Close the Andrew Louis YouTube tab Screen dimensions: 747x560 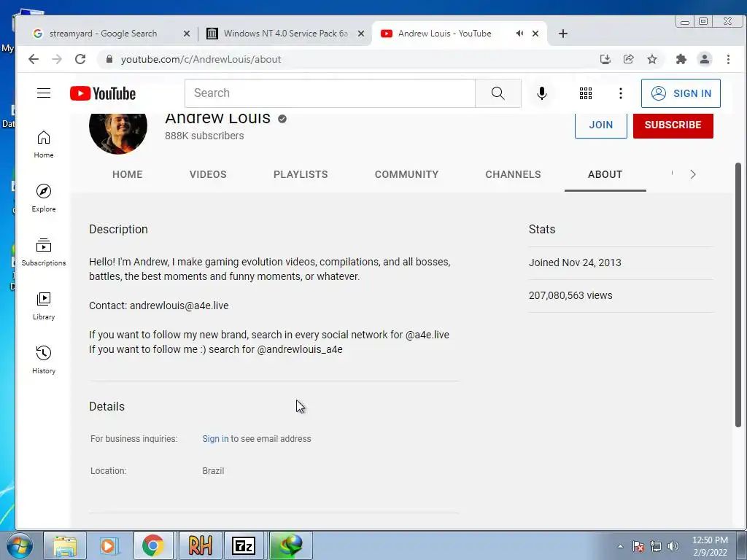click(x=535, y=34)
